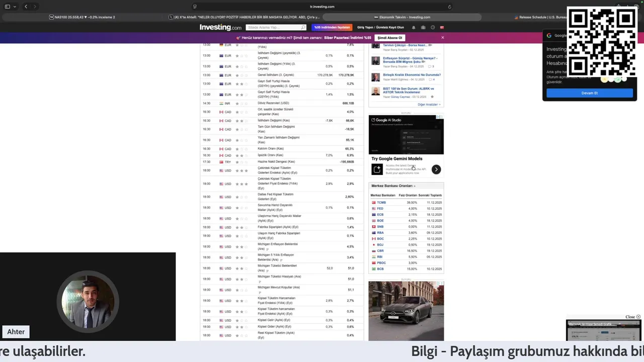Open İşsizlik Oranı (Kas) event
The width and height of the screenshot is (644, 362).
tap(270, 155)
